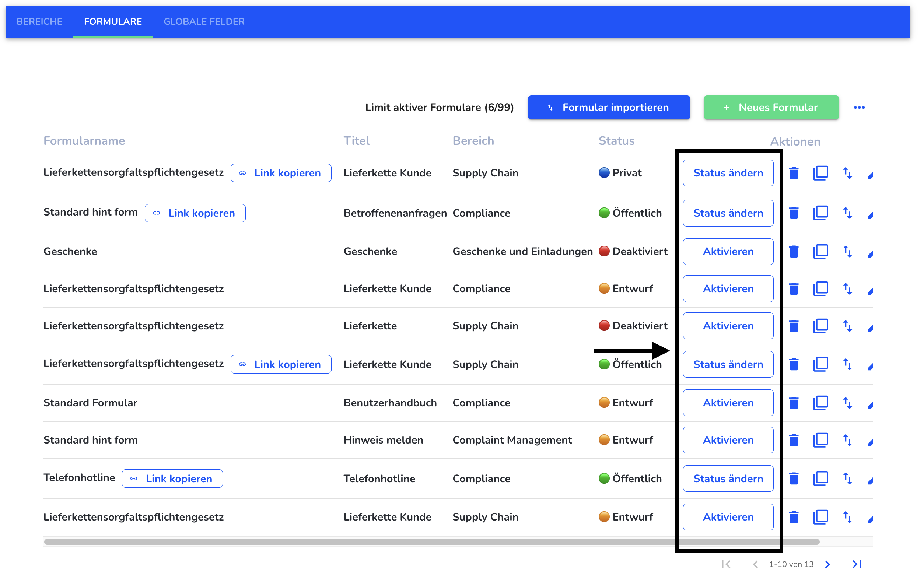Delete the Telefonhotline form
This screenshot has height=585, width=924.
point(794,479)
